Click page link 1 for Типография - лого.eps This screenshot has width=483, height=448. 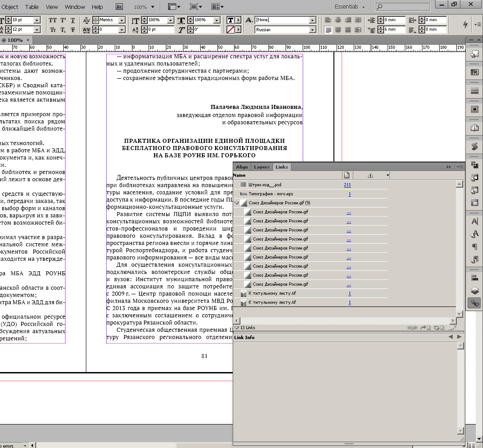pyautogui.click(x=350, y=194)
